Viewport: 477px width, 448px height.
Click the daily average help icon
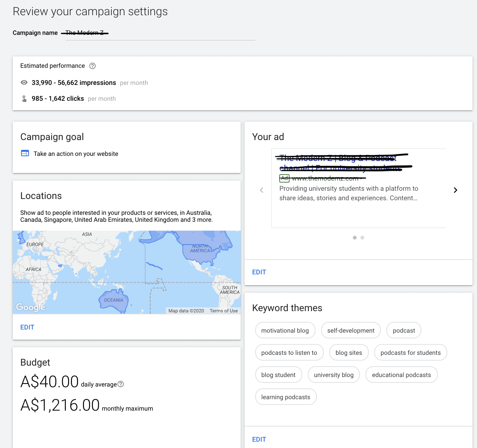click(x=121, y=384)
